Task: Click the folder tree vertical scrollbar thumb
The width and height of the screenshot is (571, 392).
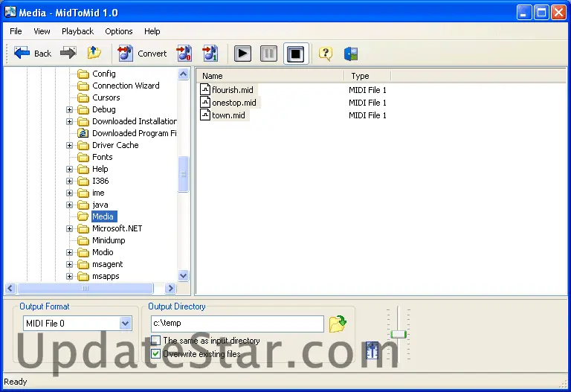Action: tap(183, 174)
